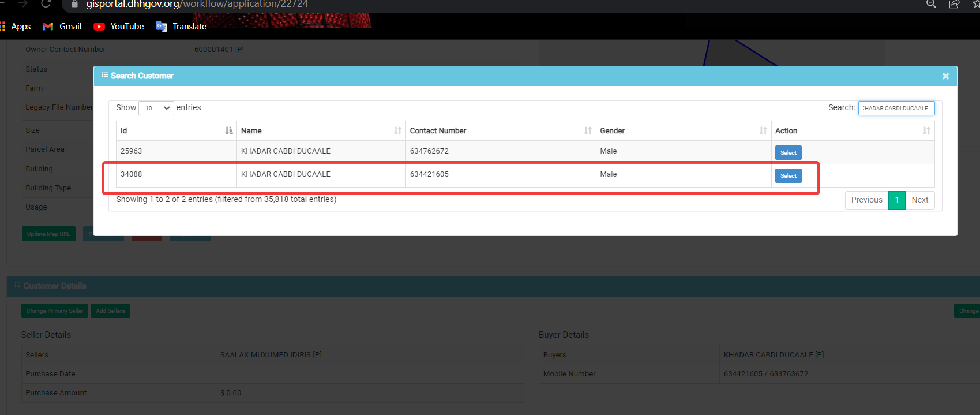
Task: Click Id cell 34088
Action: (176, 174)
